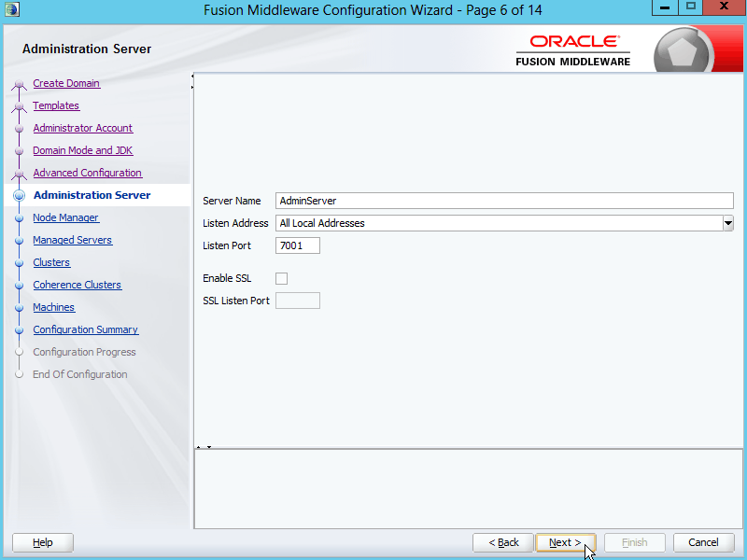Click the Create Domain step icon

(19, 85)
